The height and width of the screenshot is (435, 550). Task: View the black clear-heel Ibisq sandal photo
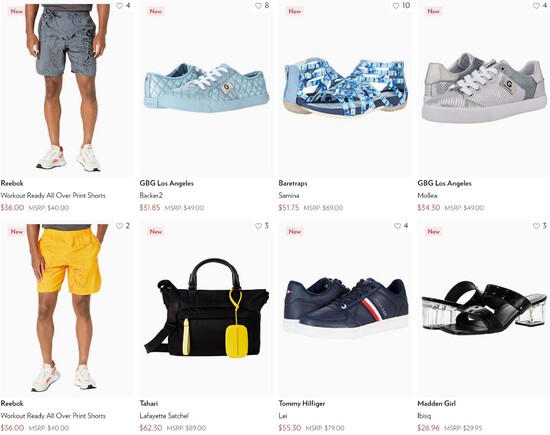484,308
